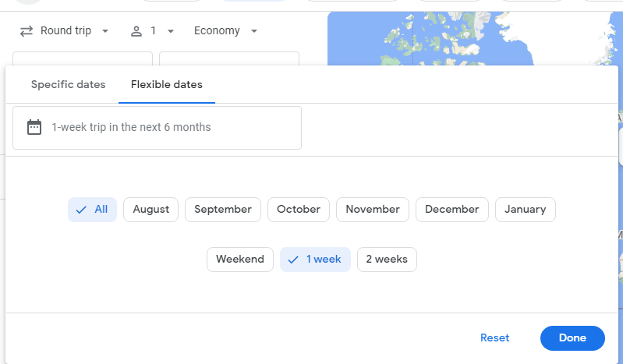Expand the Round trip dropdown arrow
Viewport: 623px width, 364px height.
105,31
